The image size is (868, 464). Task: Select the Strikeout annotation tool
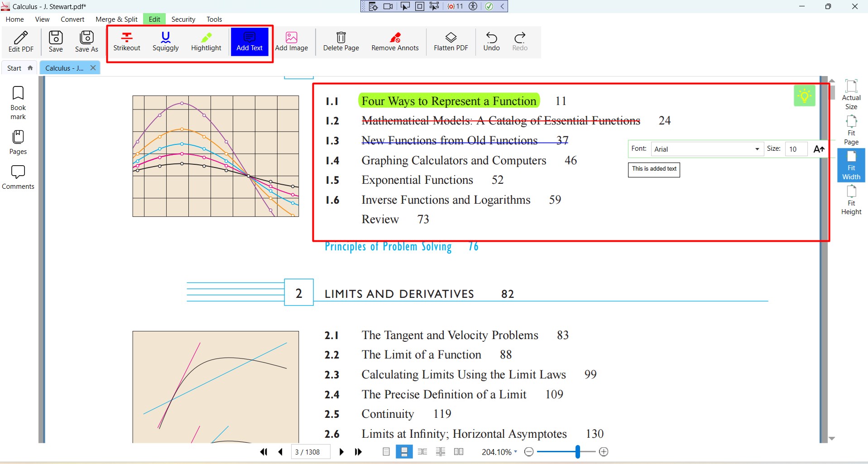[x=126, y=42]
